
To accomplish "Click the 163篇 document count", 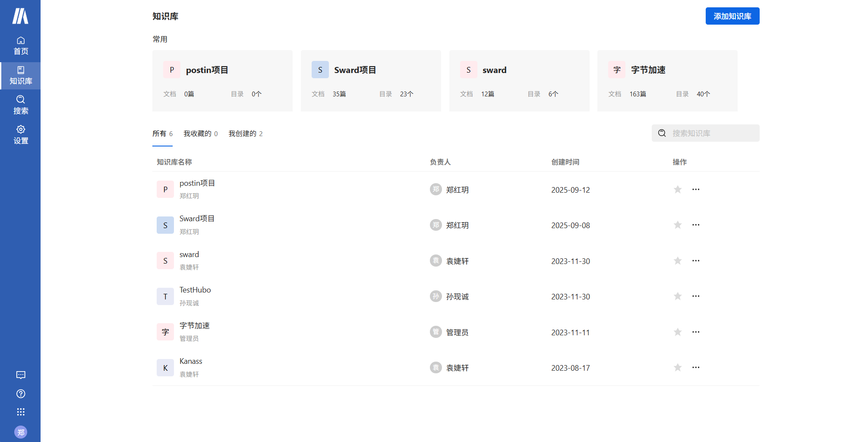I will tap(638, 94).
